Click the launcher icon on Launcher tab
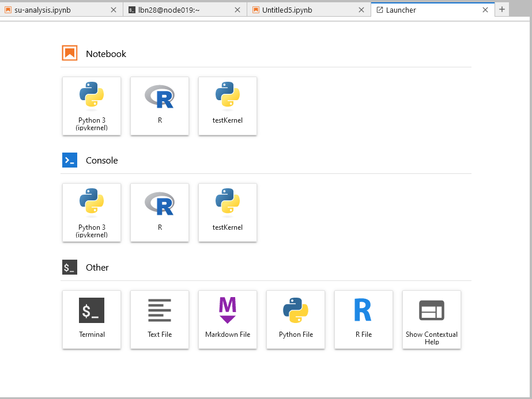Viewport: 532px width, 399px height. (380, 10)
